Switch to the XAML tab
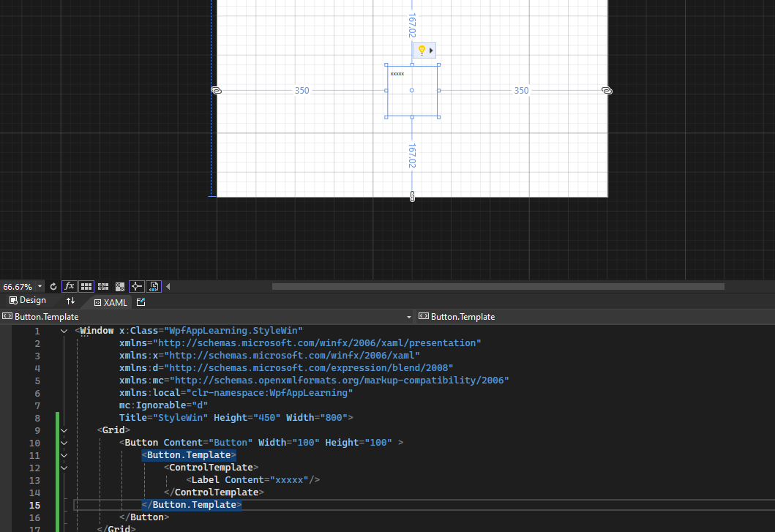Viewport: 775px width, 532px height. coord(111,302)
